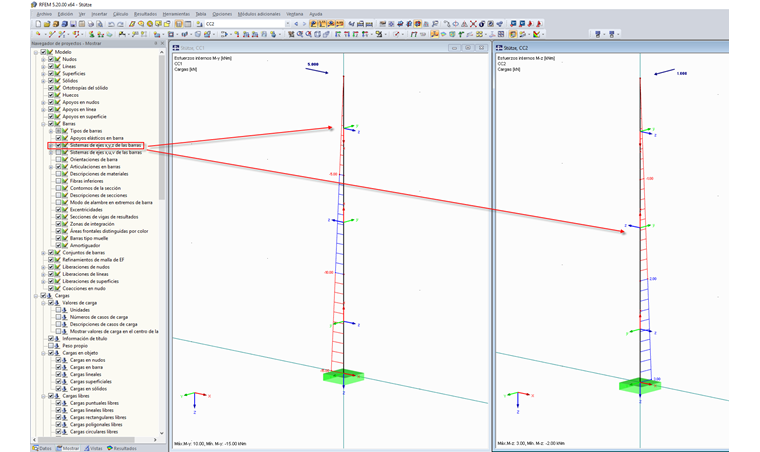This screenshot has height=452, width=760.
Task: Uncheck the Huecos checkbox
Action: (x=51, y=95)
